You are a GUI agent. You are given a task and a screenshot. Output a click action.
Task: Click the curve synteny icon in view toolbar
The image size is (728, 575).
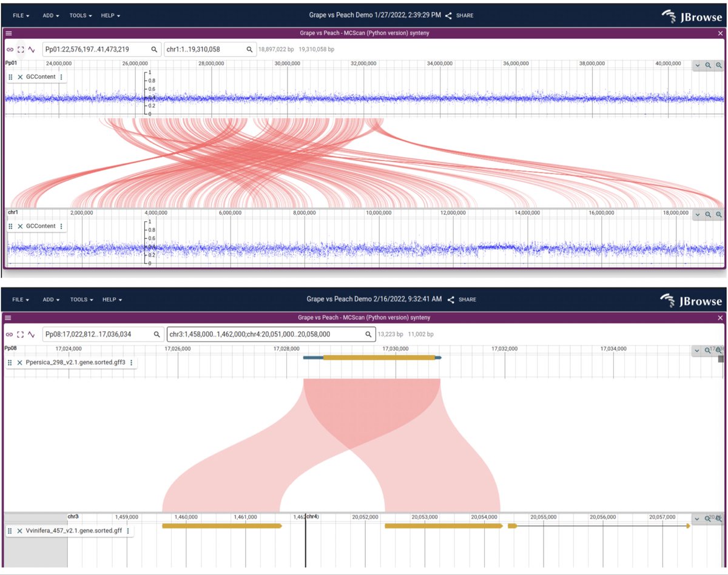click(31, 49)
